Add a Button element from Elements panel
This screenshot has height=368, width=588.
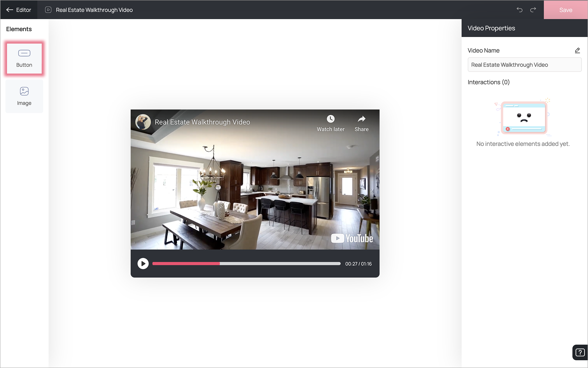pyautogui.click(x=24, y=58)
